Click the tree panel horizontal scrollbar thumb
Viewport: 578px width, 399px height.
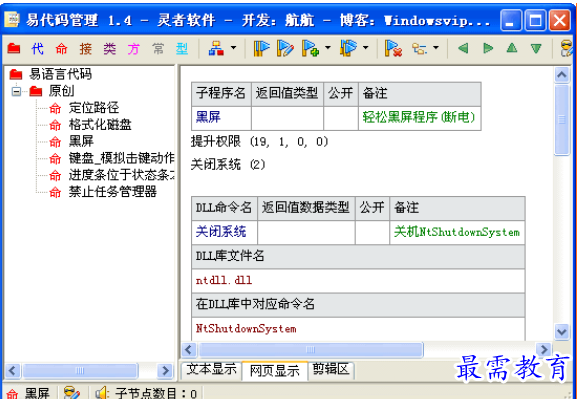80,370
